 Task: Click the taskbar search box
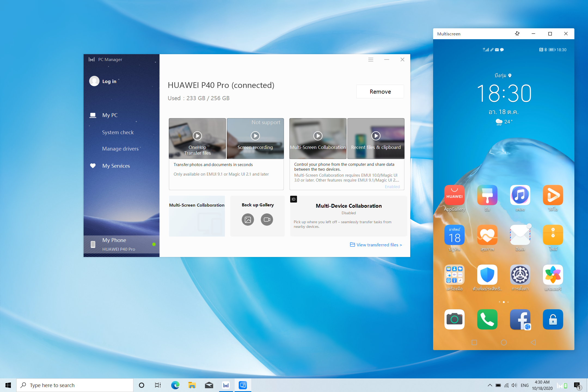coord(75,385)
